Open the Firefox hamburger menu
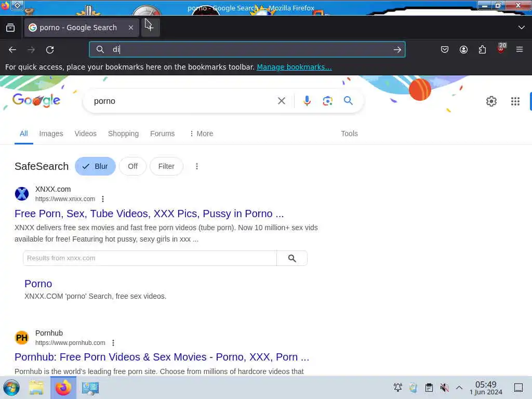532x399 pixels. click(520, 50)
